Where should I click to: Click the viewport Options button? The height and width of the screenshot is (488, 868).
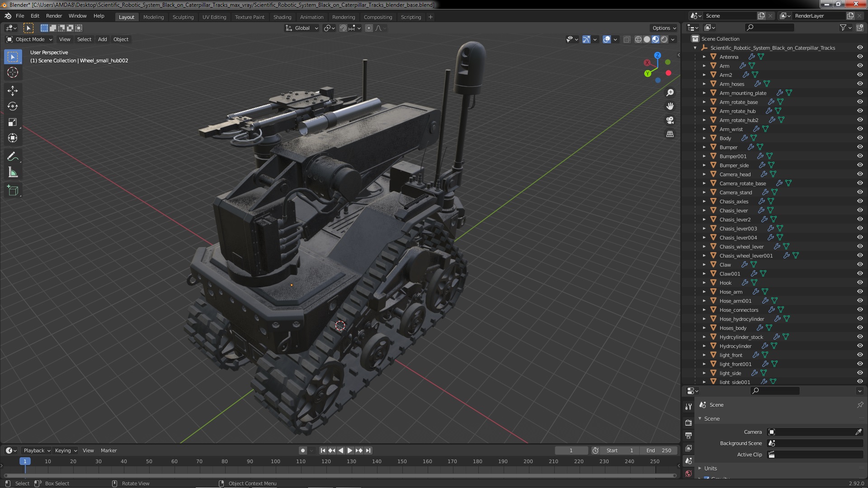tap(664, 28)
